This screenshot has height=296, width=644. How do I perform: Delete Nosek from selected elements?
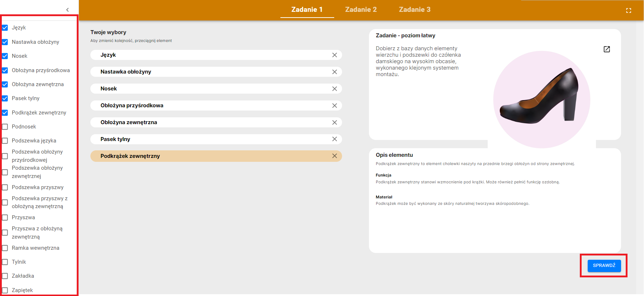click(x=334, y=89)
